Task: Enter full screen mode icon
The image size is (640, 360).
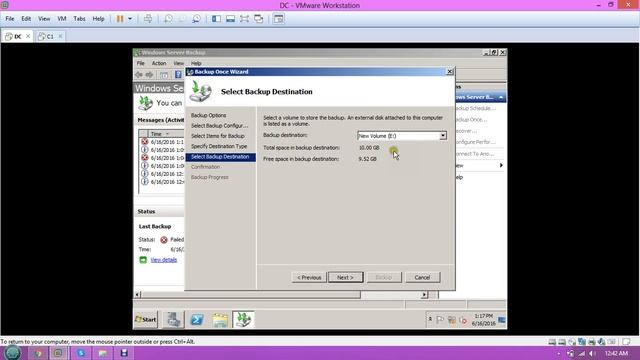Action: 244,19
